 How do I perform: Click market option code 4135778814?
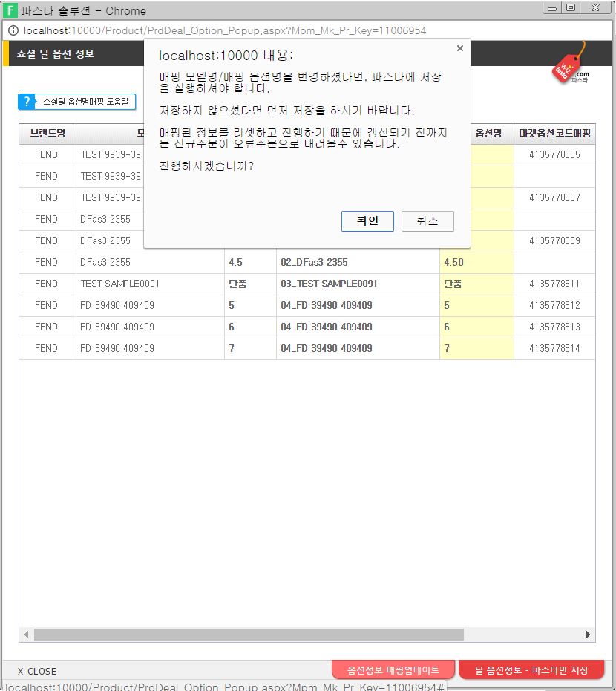point(554,348)
